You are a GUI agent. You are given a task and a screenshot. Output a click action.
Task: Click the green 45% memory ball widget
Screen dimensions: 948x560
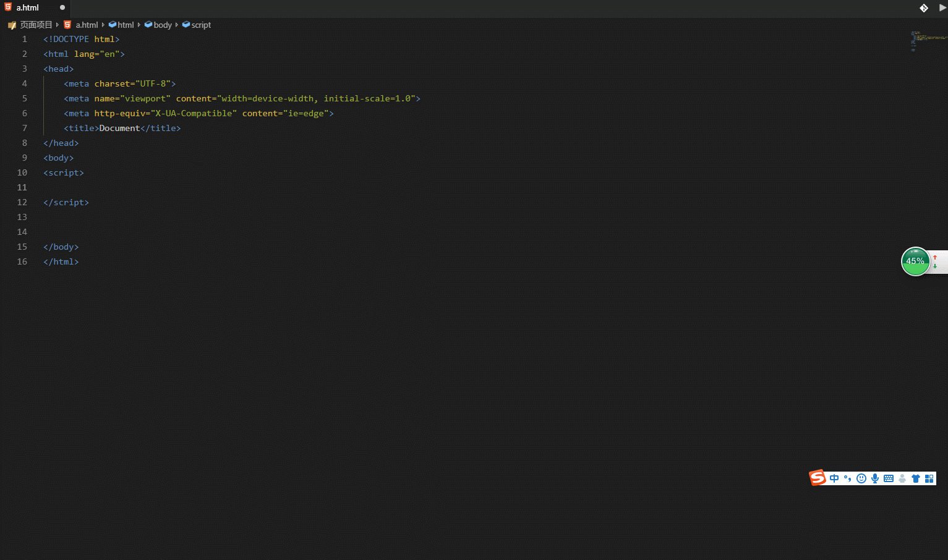pyautogui.click(x=915, y=261)
